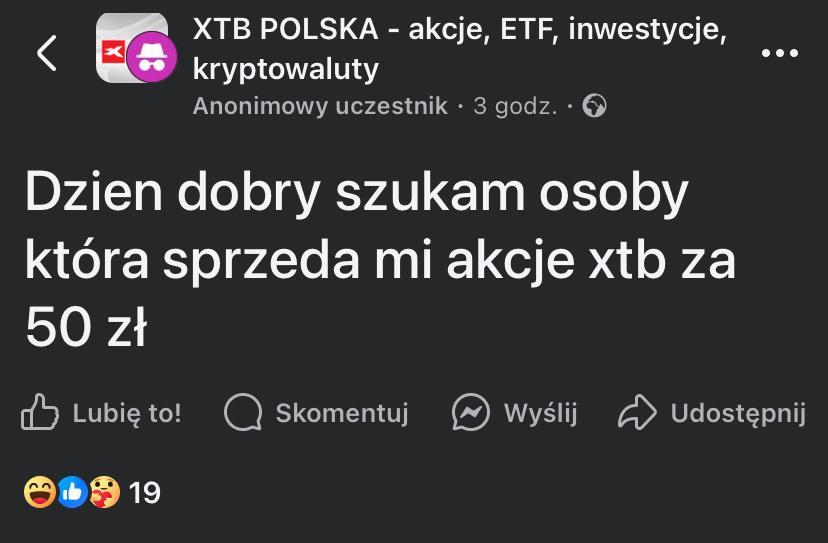Click the Care hugging-heart reaction emoji
Viewport: 828px width, 543px height.
[104, 492]
